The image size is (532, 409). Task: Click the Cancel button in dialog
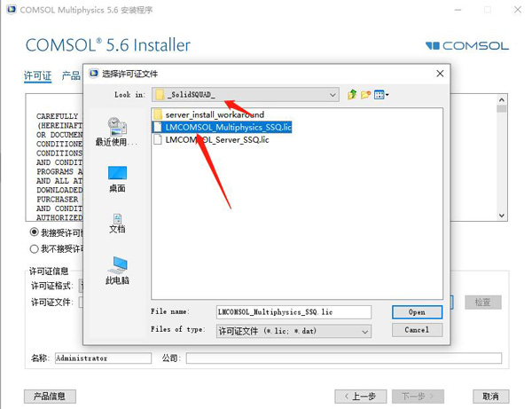(x=417, y=330)
